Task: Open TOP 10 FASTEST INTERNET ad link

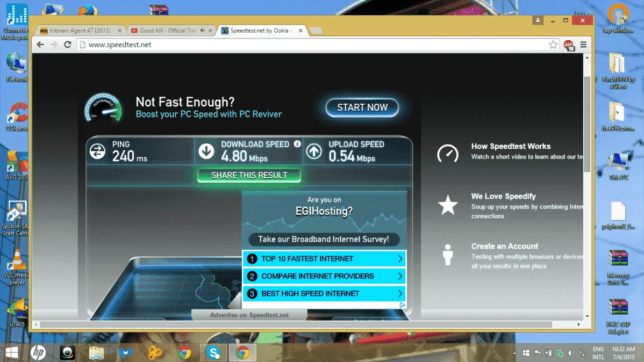Action: 324,258
